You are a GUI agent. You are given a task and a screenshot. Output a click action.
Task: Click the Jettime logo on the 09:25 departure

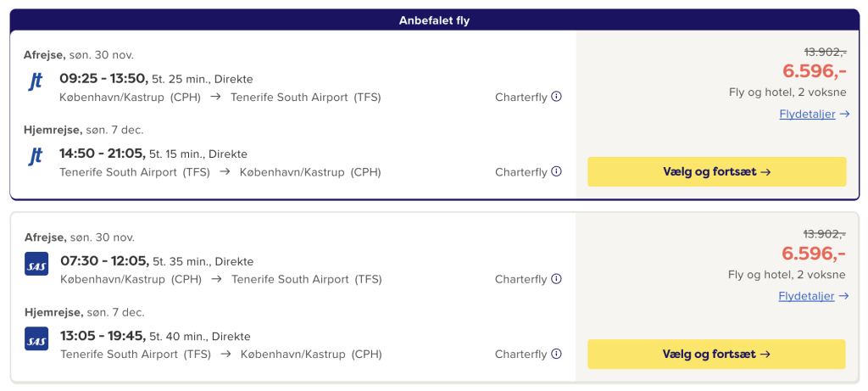36,81
